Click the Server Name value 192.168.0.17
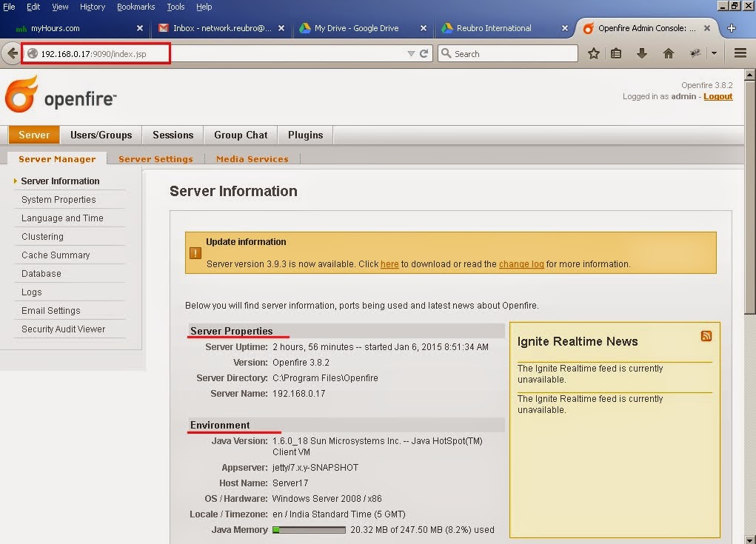 pos(299,394)
